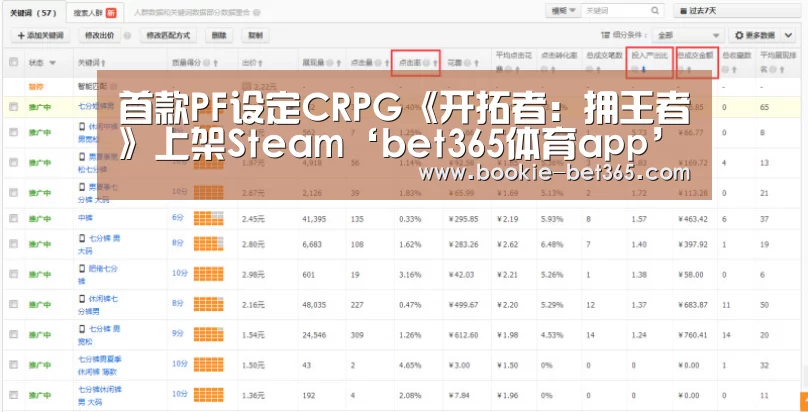Click the 更多数据 button
Image resolution: width=808 pixels, height=412 pixels.
[755, 36]
